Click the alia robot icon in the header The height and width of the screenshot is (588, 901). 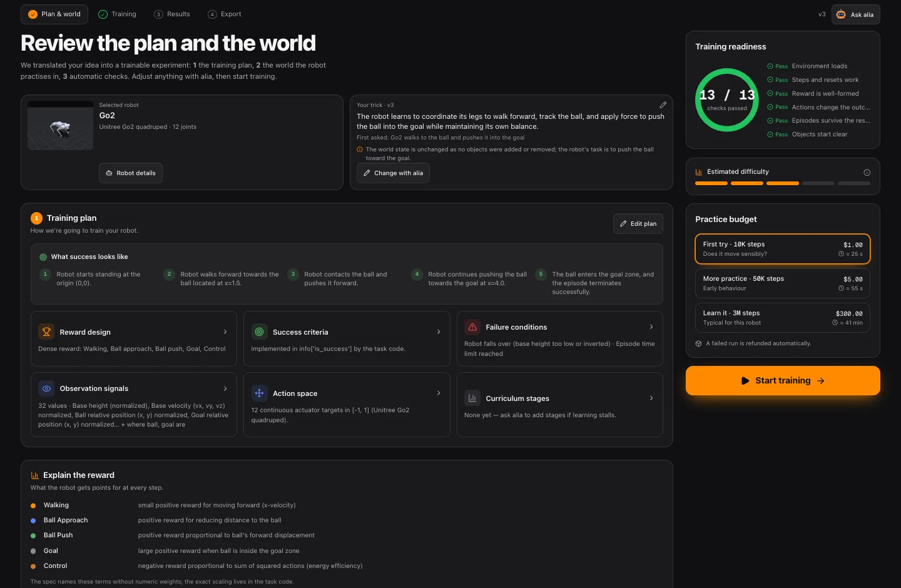point(841,14)
